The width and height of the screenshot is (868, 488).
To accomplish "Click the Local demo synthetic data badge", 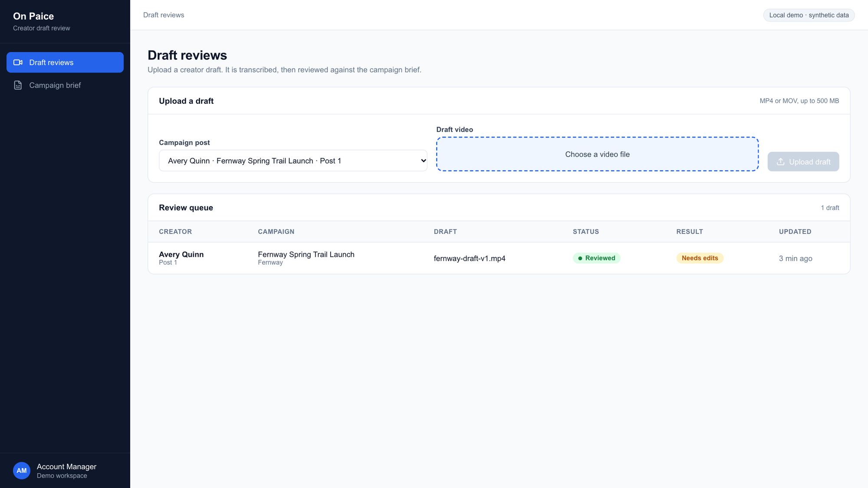I will click(809, 15).
